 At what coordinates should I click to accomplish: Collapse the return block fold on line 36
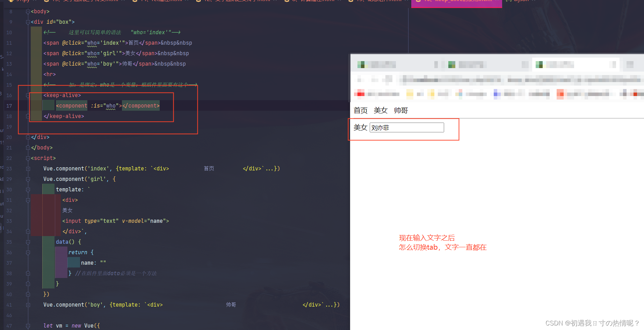click(x=28, y=252)
